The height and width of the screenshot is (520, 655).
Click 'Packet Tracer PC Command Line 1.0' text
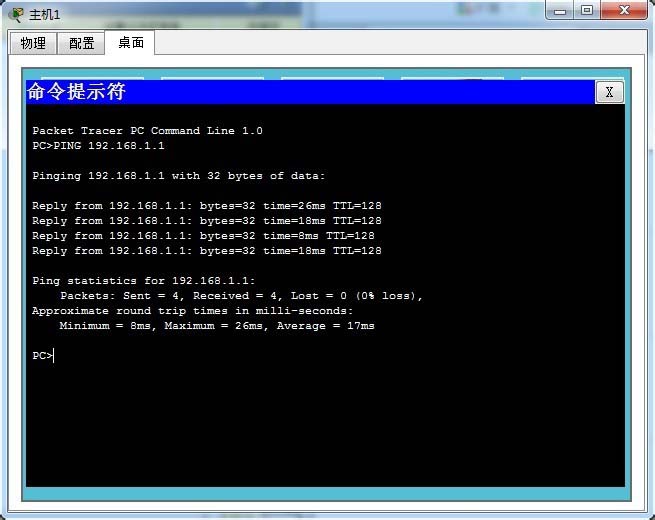click(x=147, y=131)
